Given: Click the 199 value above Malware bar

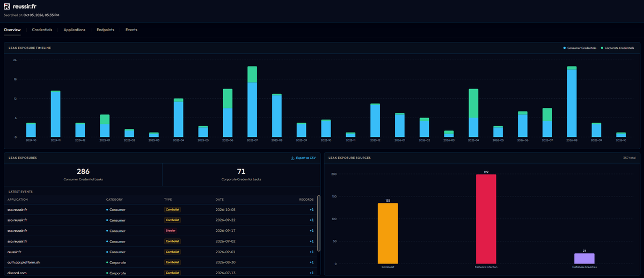Looking at the screenshot, I should tap(486, 172).
